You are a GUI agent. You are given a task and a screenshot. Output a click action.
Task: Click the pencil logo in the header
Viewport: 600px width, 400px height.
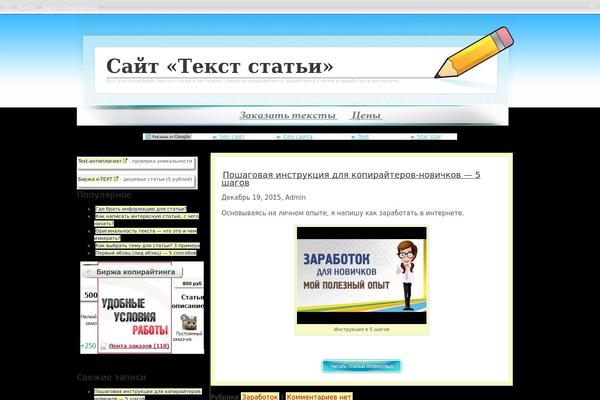pyautogui.click(x=474, y=53)
